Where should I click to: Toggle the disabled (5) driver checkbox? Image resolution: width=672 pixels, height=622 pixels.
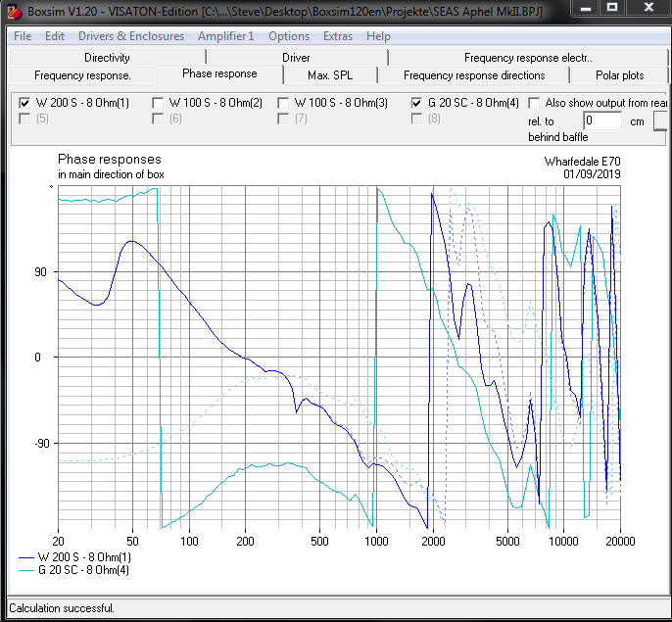pos(24,119)
